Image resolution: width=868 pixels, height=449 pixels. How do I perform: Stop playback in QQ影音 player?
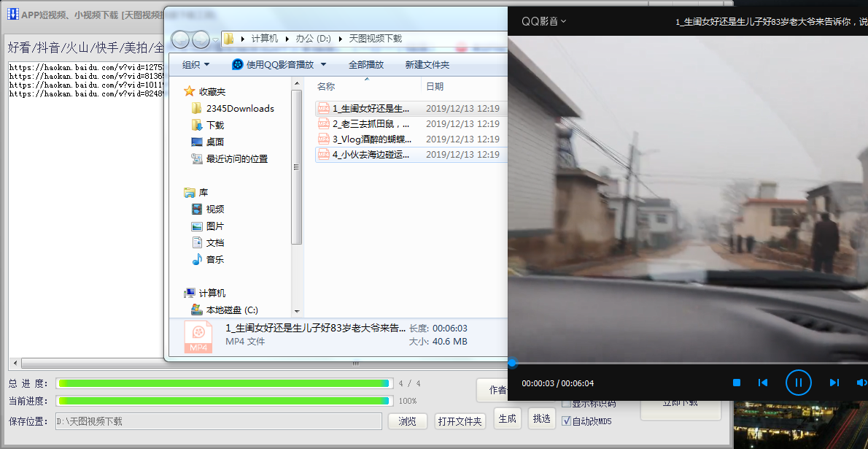tap(737, 383)
